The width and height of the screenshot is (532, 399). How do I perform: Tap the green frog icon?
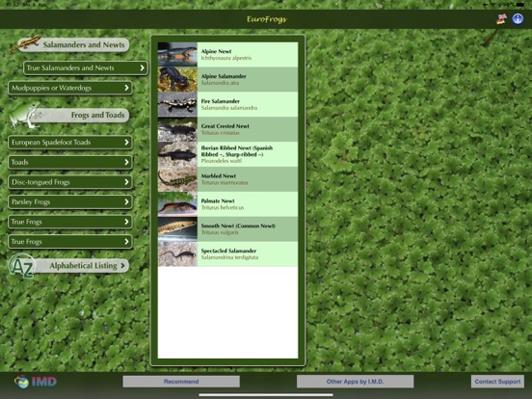click(x=25, y=116)
